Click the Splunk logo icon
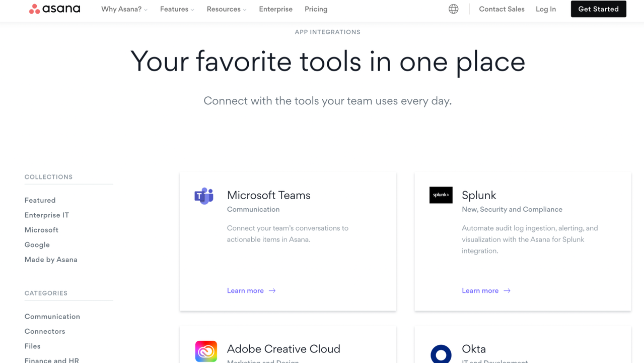644x363 pixels. [441, 195]
